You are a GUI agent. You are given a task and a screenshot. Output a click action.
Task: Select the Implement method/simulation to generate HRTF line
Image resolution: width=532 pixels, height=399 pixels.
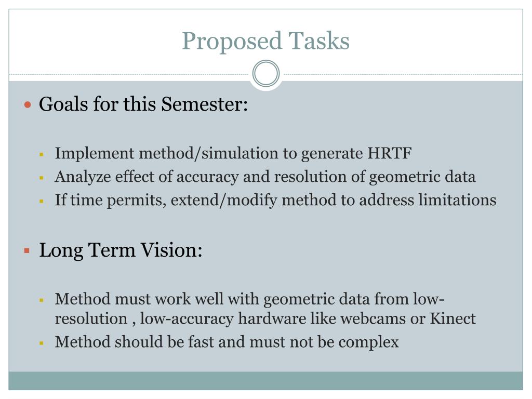(x=233, y=153)
